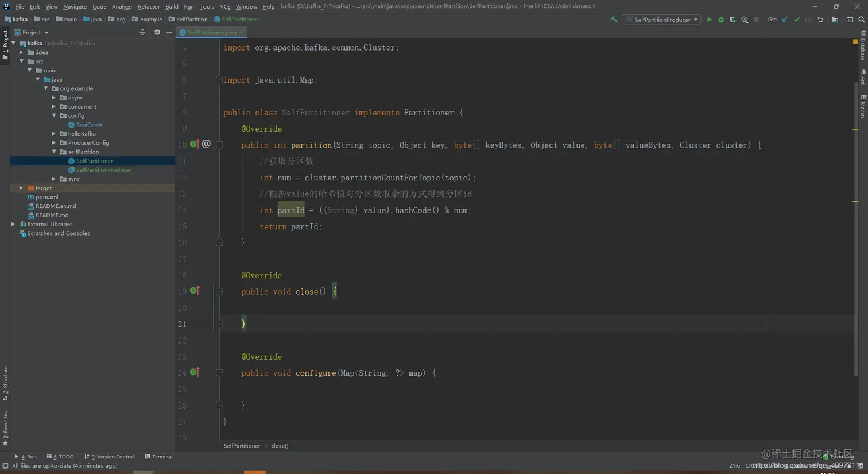Click close() in the editor breadcrumb
The height and width of the screenshot is (474, 868).
tap(280, 446)
